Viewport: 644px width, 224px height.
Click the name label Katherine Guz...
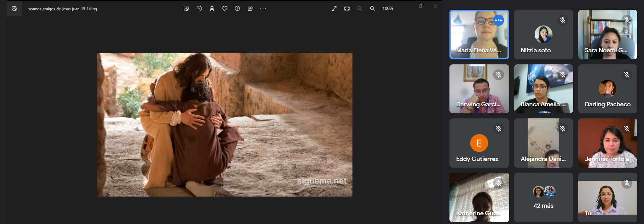[x=478, y=213]
